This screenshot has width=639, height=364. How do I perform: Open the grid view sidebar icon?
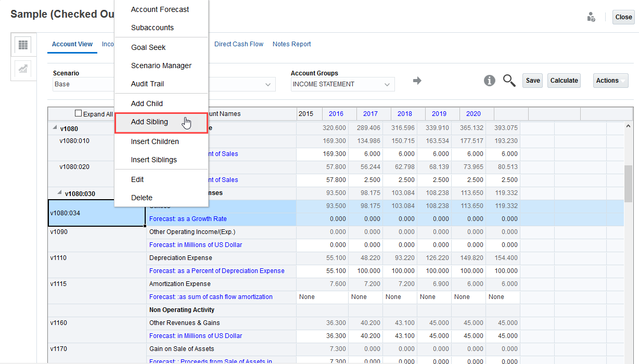(x=23, y=45)
